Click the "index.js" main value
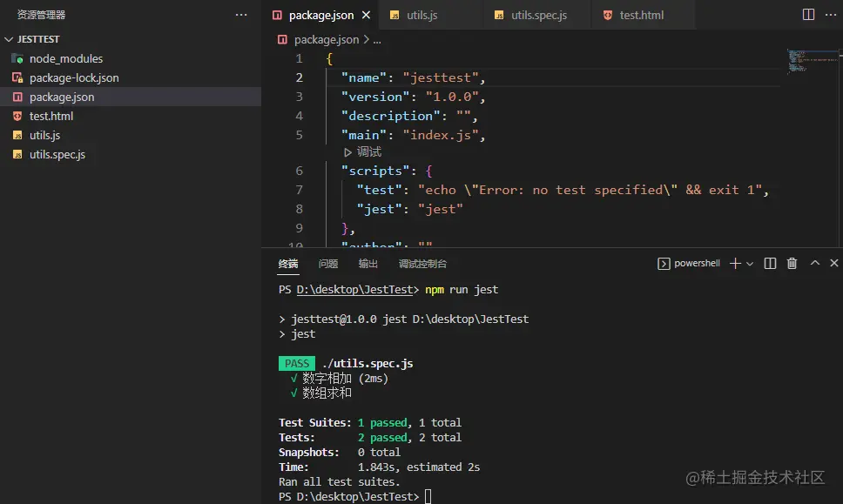This screenshot has height=504, width=843. (441, 135)
